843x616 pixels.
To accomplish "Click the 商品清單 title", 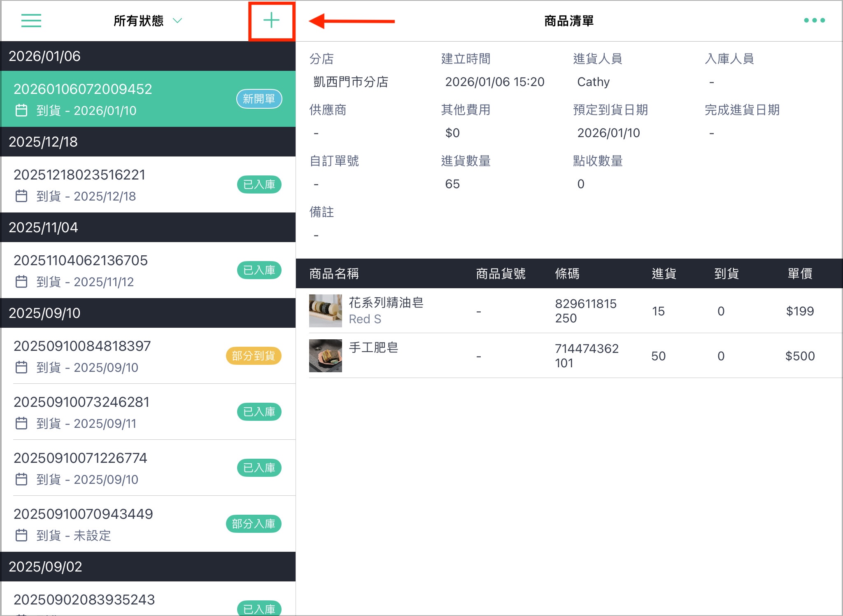I will 569,21.
